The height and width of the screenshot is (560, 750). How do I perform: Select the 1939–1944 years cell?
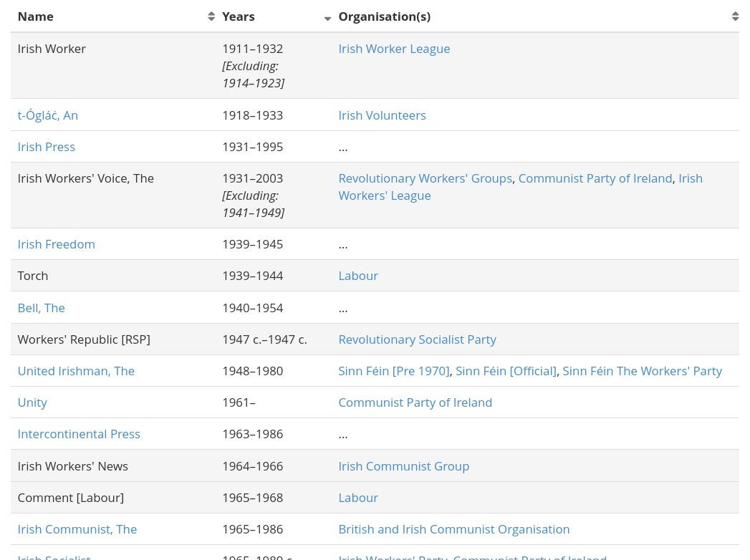click(274, 276)
